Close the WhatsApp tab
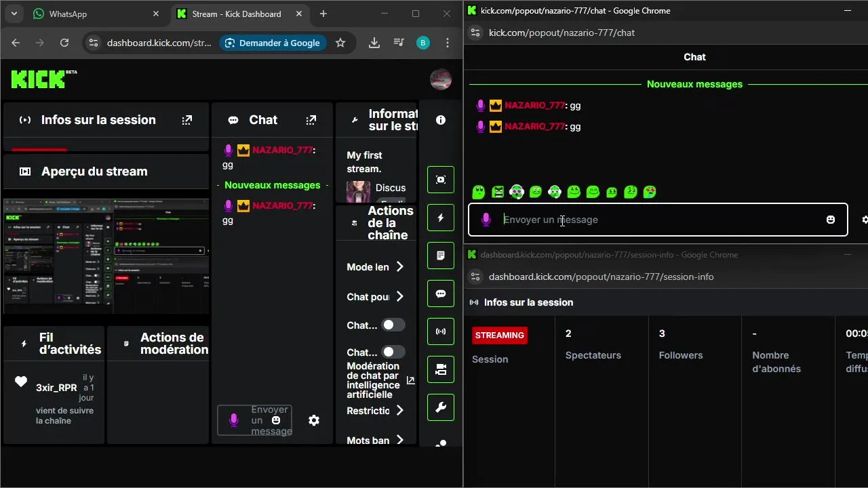Screen dimensions: 868x488 [x=156, y=14]
